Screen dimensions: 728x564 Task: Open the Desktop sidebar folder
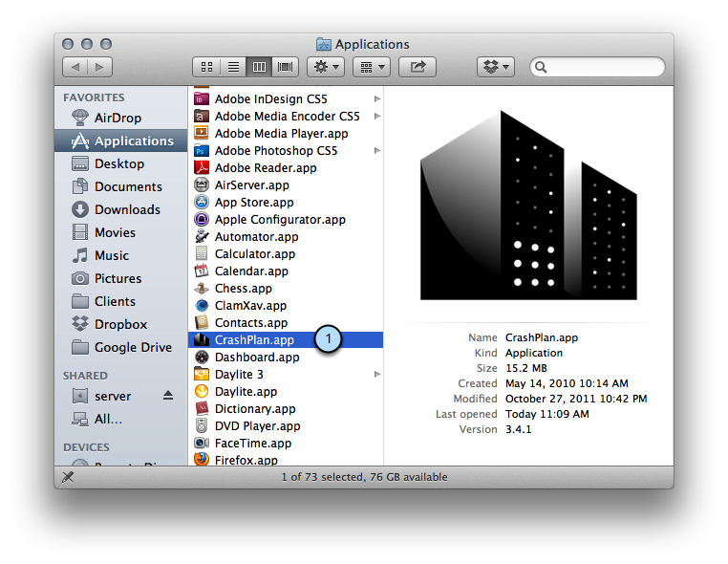pyautogui.click(x=120, y=163)
